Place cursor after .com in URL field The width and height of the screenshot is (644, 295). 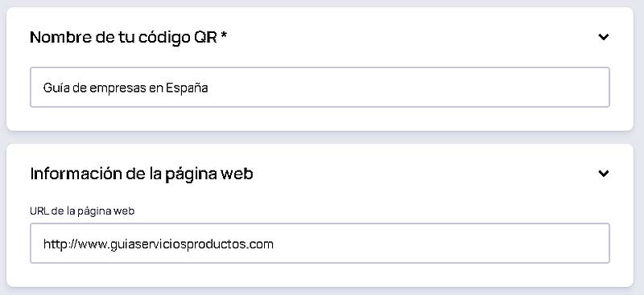pyautogui.click(x=274, y=244)
